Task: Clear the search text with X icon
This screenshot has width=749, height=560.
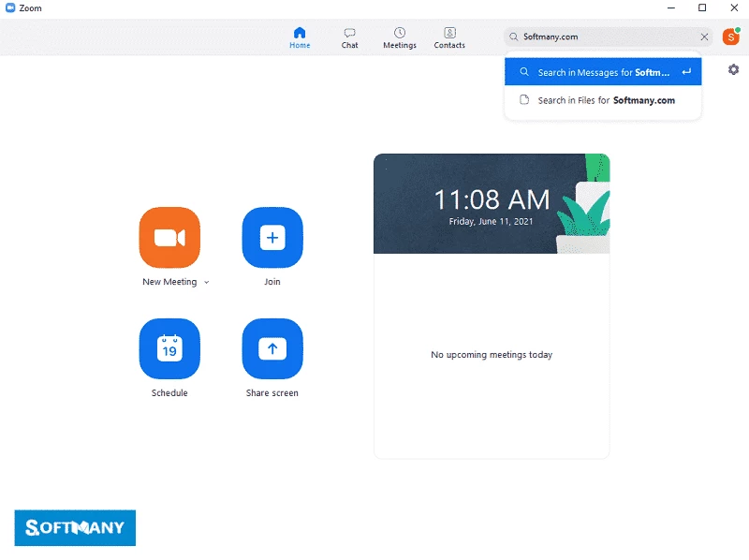Action: tap(705, 37)
